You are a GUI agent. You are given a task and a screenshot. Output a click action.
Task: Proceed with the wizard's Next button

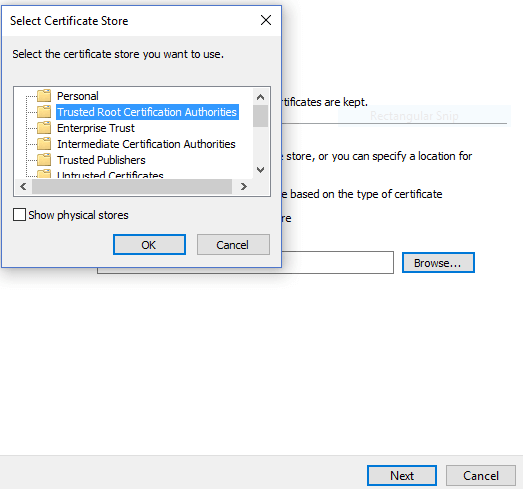402,476
